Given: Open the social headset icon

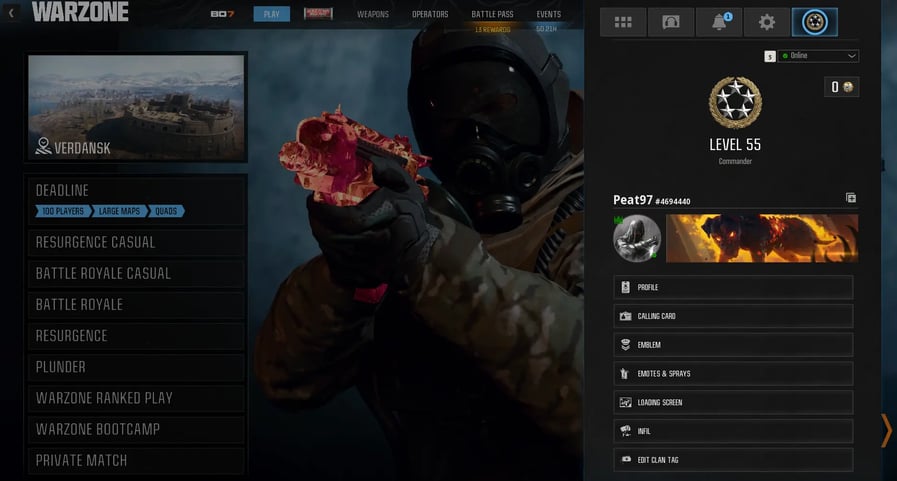Looking at the screenshot, I should [x=670, y=22].
